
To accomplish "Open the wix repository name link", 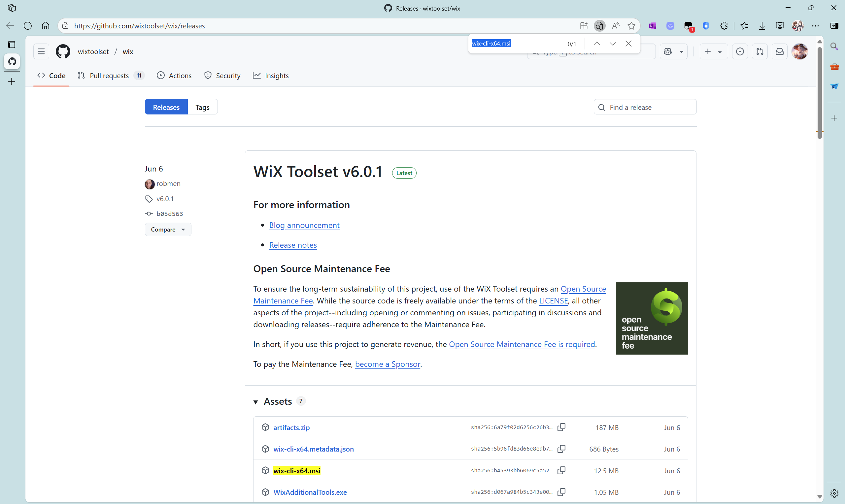I will click(x=128, y=52).
